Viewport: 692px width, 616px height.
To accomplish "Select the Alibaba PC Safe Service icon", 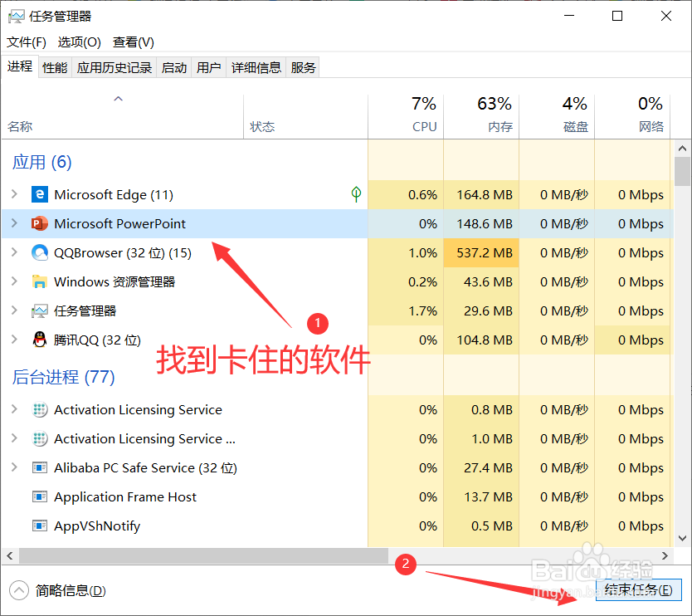I will click(40, 467).
